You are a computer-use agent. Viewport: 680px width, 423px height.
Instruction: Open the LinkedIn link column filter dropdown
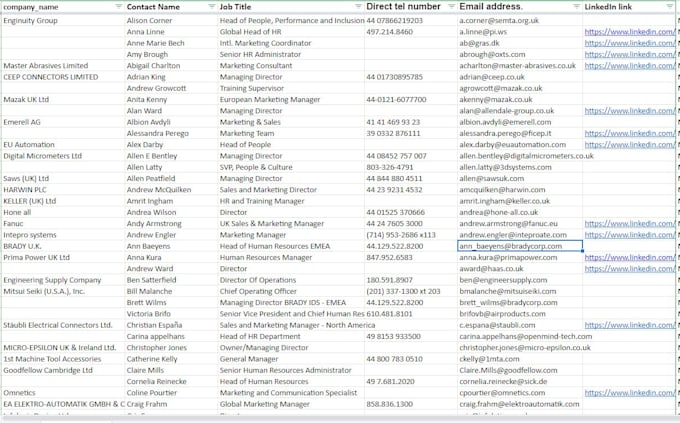670,7
